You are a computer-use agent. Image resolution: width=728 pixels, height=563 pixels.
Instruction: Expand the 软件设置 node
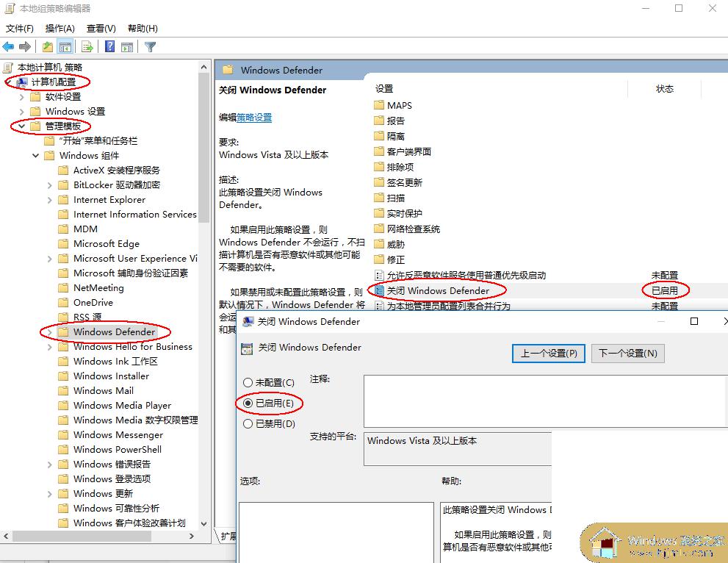(21, 97)
